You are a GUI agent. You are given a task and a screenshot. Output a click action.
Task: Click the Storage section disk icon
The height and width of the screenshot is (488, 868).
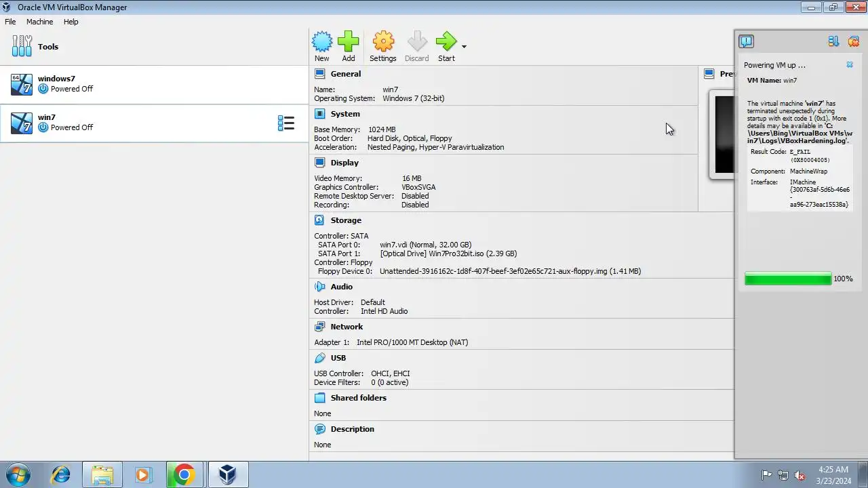tap(319, 220)
